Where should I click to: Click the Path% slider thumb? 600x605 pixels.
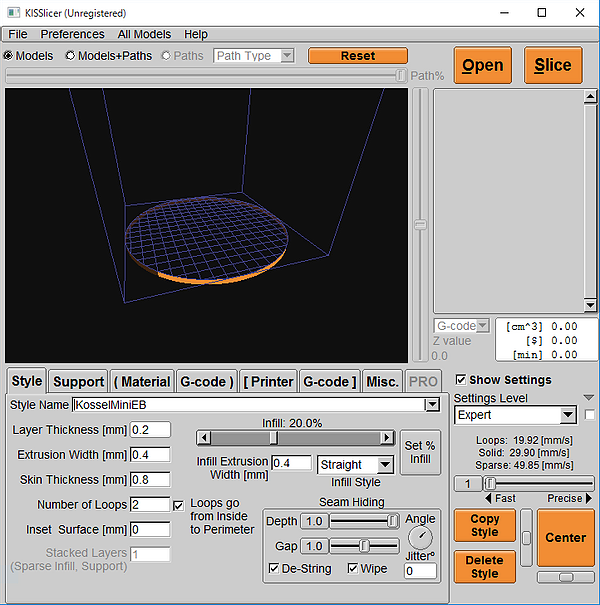tap(401, 76)
